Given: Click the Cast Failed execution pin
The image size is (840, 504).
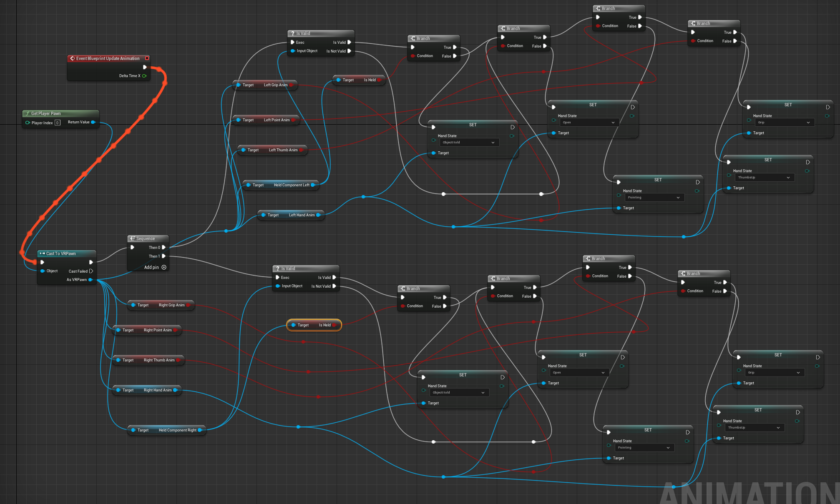Looking at the screenshot, I should pyautogui.click(x=91, y=271).
